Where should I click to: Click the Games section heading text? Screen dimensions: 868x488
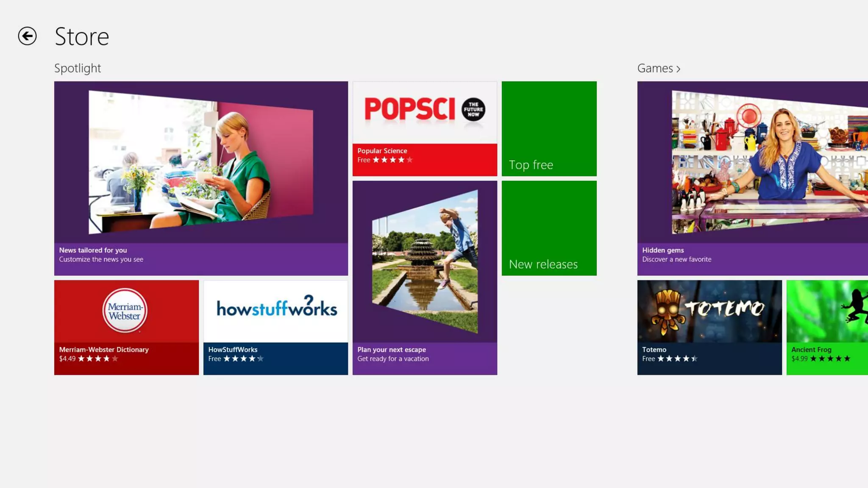[655, 68]
